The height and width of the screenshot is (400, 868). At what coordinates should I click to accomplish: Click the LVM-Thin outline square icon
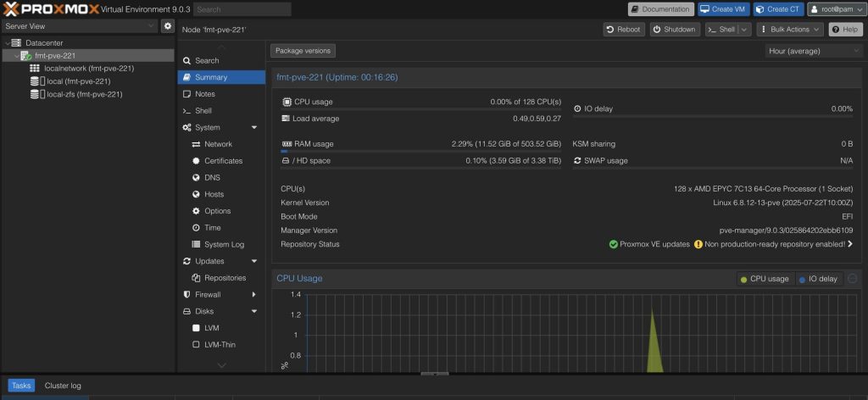pos(196,345)
